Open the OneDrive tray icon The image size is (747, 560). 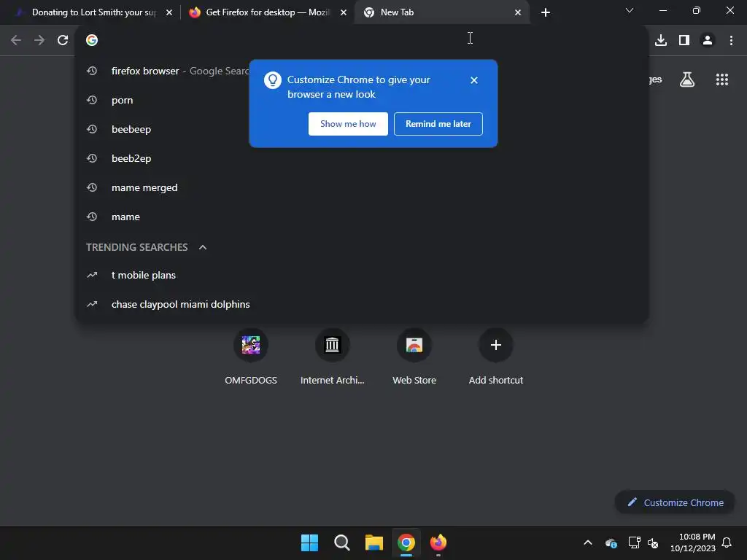click(611, 542)
